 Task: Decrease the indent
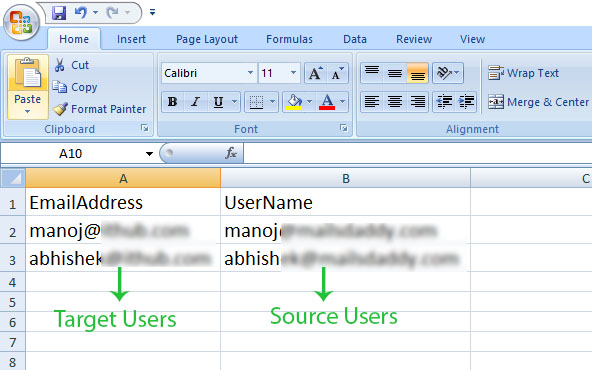pyautogui.click(x=444, y=102)
